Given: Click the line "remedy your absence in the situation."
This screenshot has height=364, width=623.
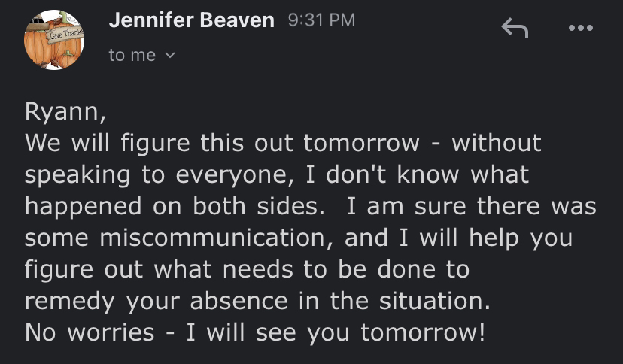Looking at the screenshot, I should coord(257,302).
